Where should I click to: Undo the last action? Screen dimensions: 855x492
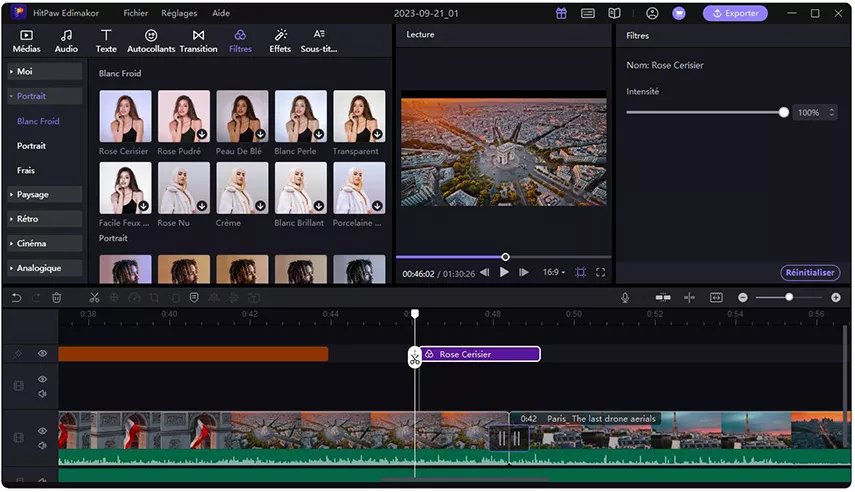pos(16,298)
